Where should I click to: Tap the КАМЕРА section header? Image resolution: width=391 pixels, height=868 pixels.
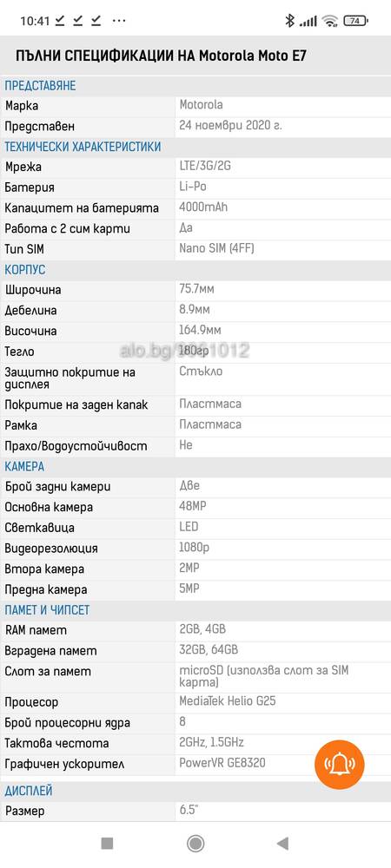click(x=24, y=466)
